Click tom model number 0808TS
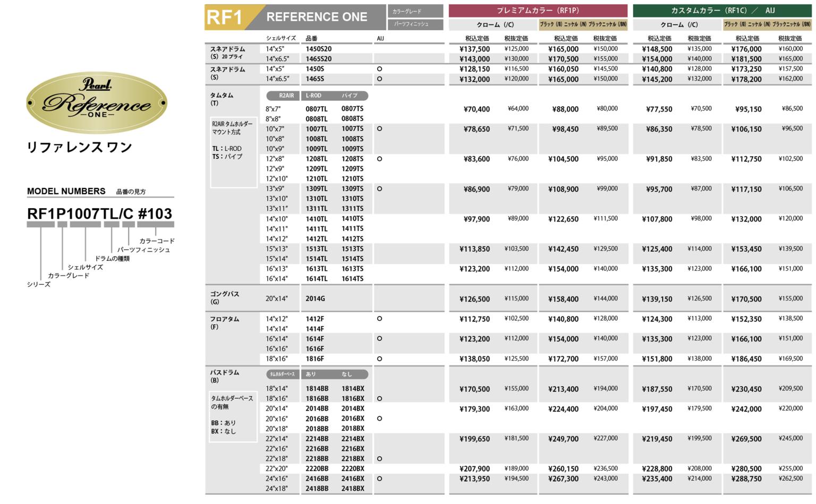This screenshot has height=504, width=816. (352, 119)
